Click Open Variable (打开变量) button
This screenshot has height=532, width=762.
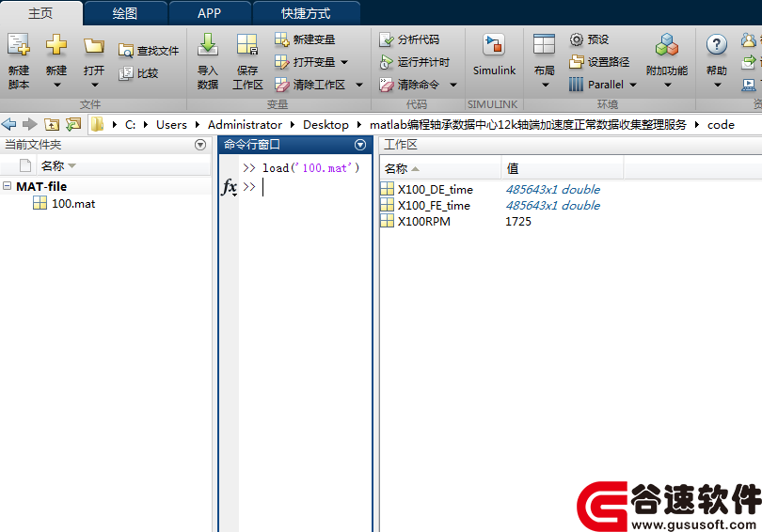(x=305, y=62)
